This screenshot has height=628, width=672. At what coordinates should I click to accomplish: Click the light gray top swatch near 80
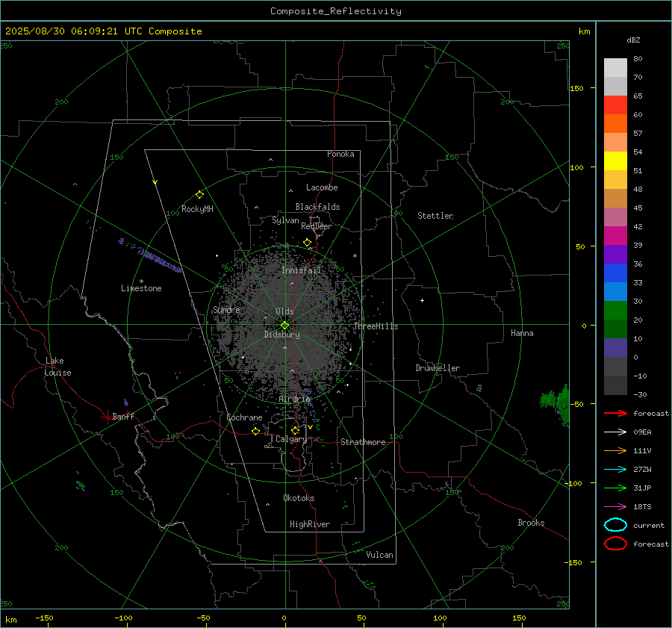pos(615,68)
